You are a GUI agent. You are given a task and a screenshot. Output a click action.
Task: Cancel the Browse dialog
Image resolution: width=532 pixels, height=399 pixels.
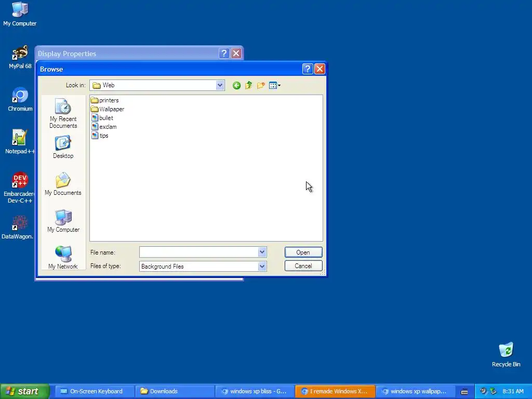[303, 266]
